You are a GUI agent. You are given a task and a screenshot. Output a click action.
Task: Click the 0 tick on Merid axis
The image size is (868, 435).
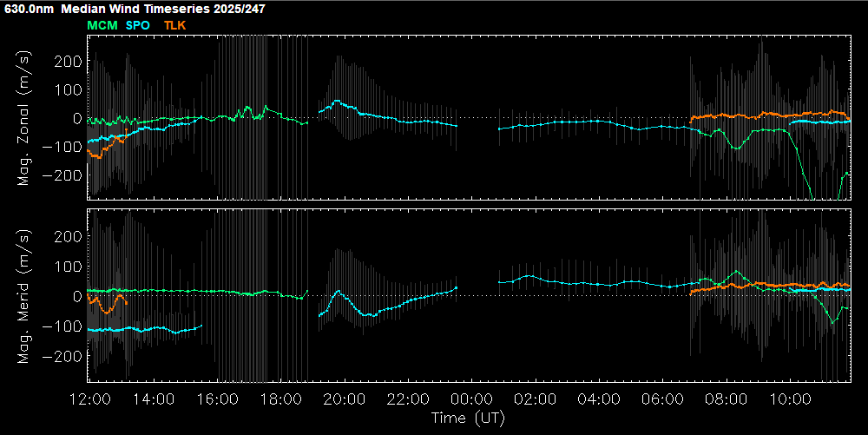click(76, 296)
